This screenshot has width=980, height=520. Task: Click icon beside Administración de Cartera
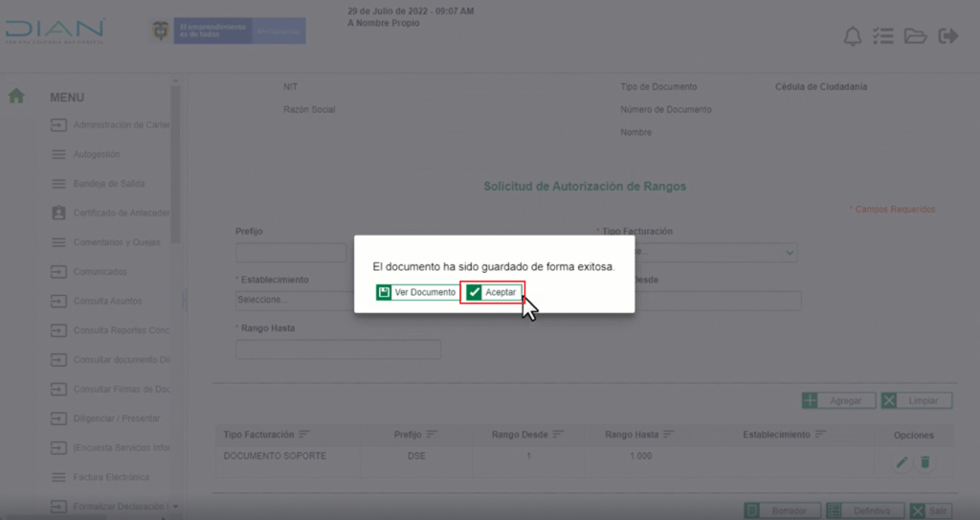point(58,125)
